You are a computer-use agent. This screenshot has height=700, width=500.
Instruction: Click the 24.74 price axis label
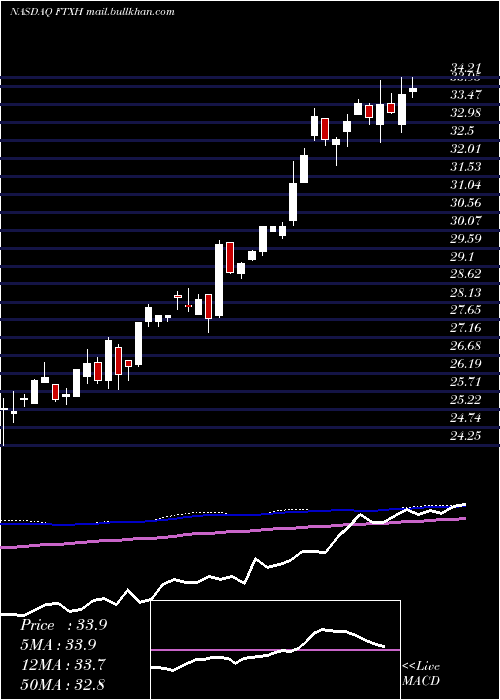coord(466,418)
